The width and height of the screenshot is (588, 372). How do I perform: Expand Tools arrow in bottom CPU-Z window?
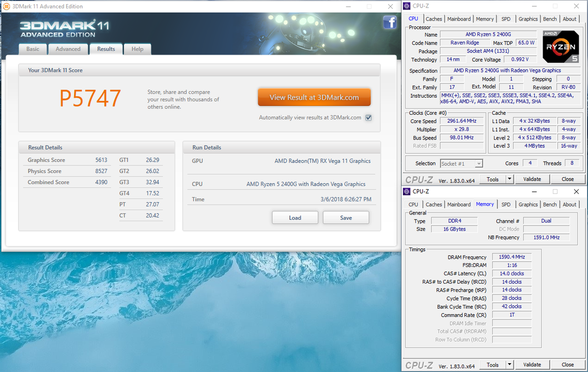(x=509, y=364)
